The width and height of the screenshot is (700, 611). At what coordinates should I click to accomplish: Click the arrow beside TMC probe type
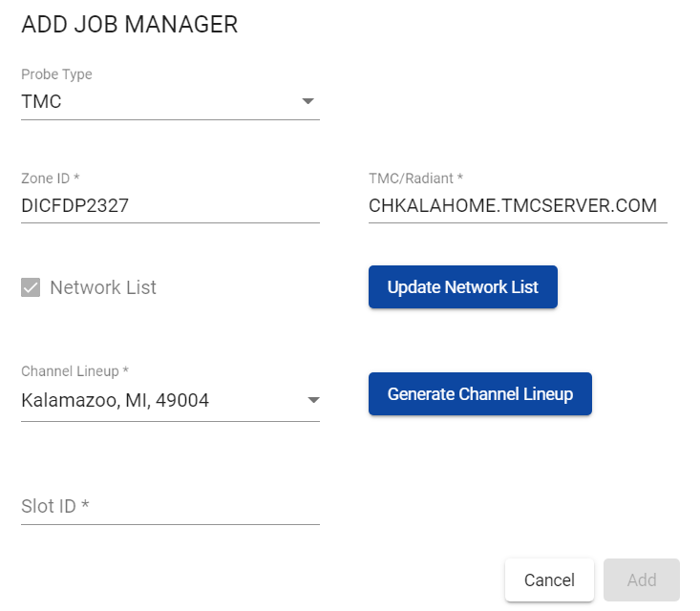click(x=308, y=101)
